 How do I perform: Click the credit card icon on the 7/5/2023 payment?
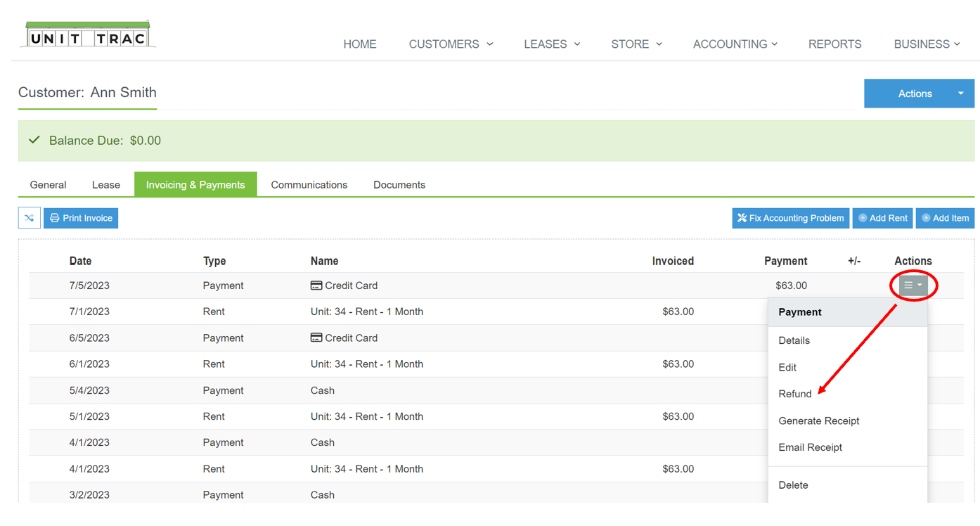[x=316, y=286]
